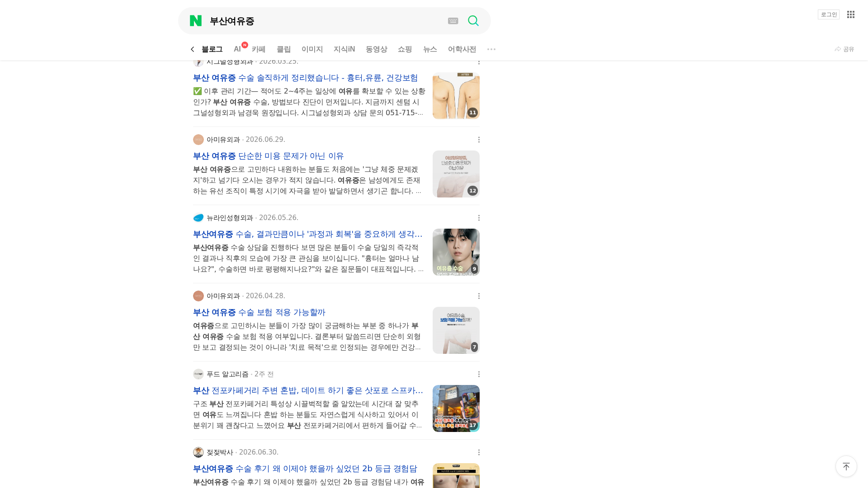Switch to the 클립 tab
The width and height of the screenshot is (868, 488).
pyautogui.click(x=284, y=49)
